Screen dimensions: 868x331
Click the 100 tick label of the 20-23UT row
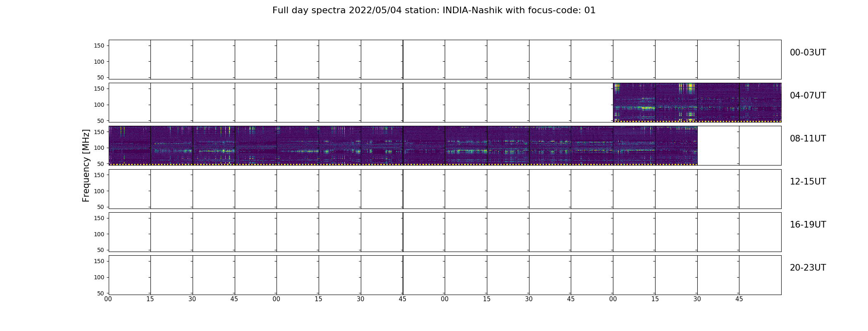99,277
